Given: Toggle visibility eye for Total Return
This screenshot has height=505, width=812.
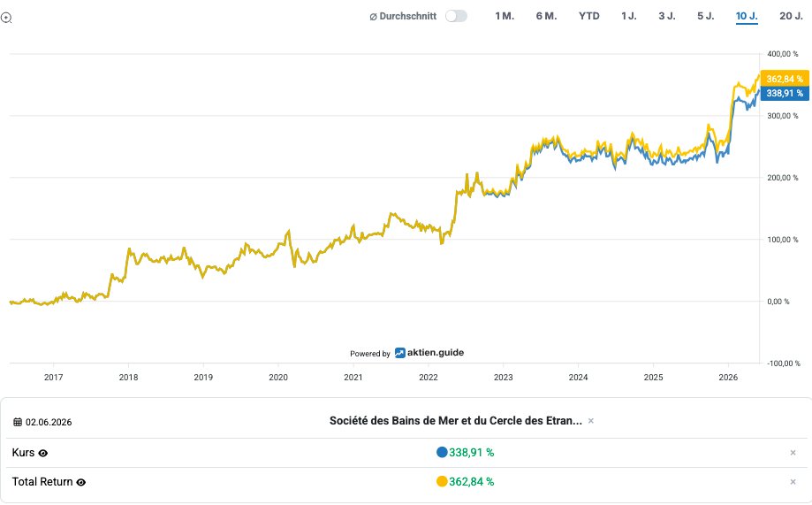Looking at the screenshot, I should pyautogui.click(x=80, y=482).
